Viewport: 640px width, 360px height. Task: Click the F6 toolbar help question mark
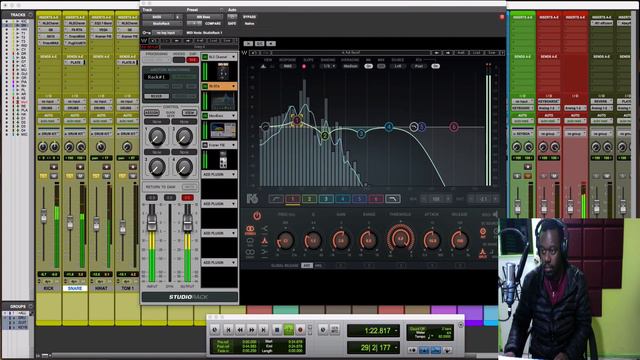click(502, 53)
